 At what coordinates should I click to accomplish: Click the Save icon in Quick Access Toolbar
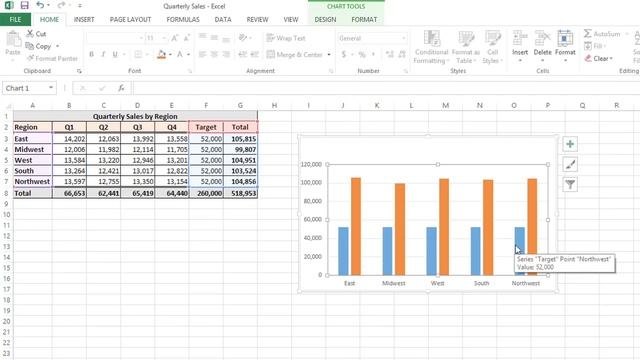[x=24, y=5]
